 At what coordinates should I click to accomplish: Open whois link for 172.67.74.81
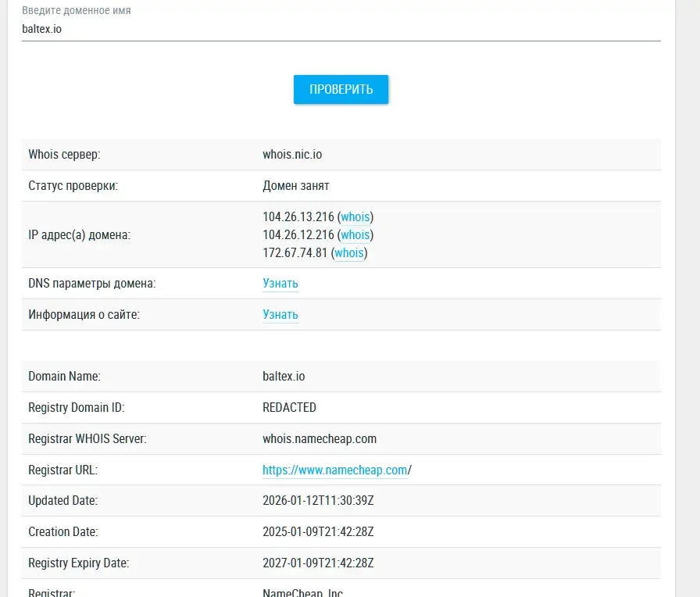pos(349,252)
